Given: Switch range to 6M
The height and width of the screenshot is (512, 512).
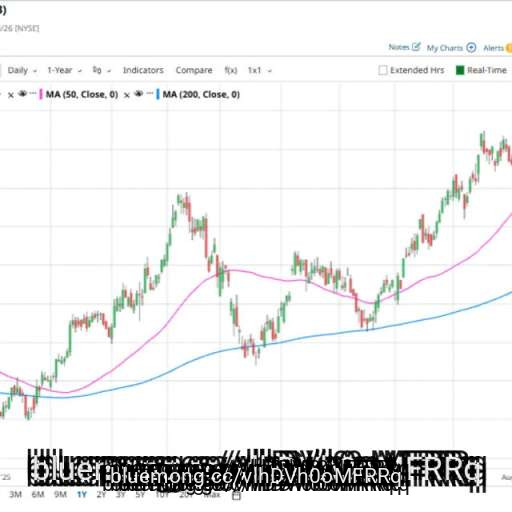Looking at the screenshot, I should [x=38, y=494].
